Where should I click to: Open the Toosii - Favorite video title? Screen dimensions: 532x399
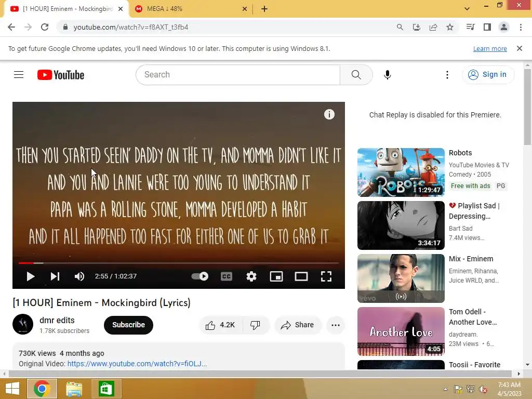474,365
